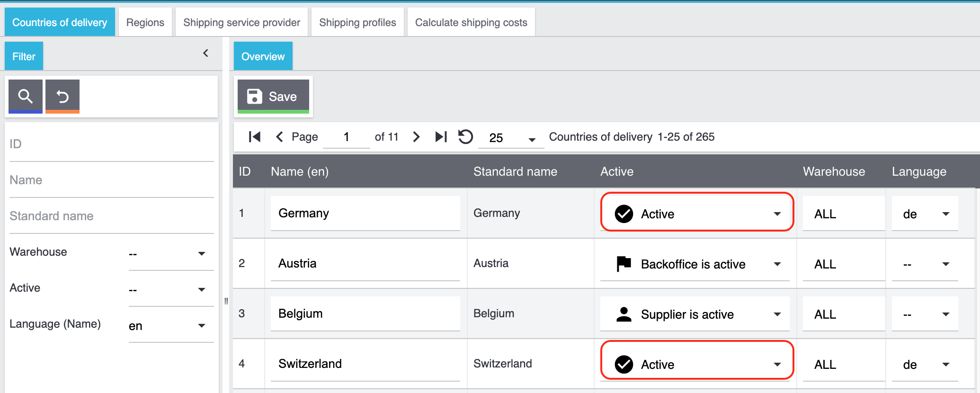
Task: Go to the previous page
Action: 279,137
